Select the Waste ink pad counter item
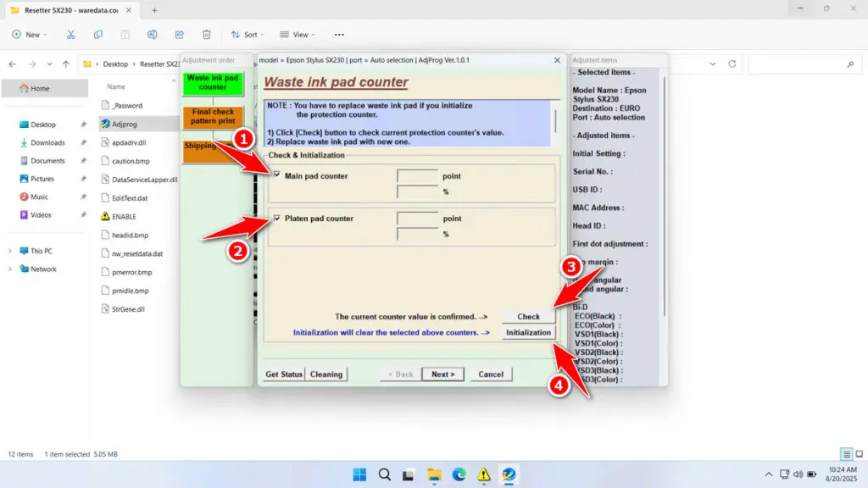 tap(212, 85)
